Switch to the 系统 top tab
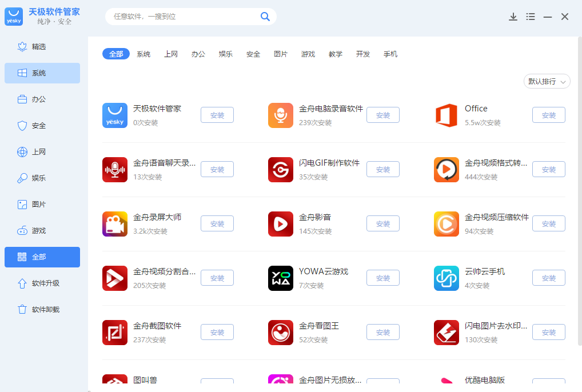Screen dimensions: 582x392 (143, 54)
